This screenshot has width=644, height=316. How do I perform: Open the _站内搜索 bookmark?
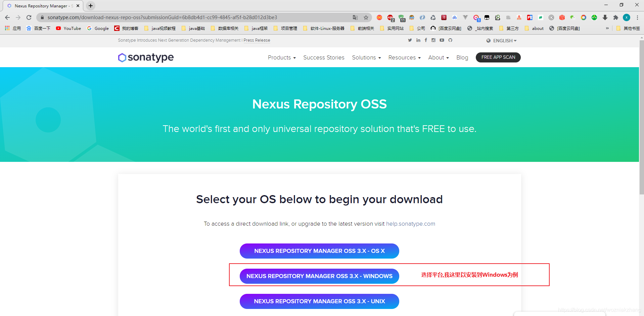pyautogui.click(x=480, y=29)
